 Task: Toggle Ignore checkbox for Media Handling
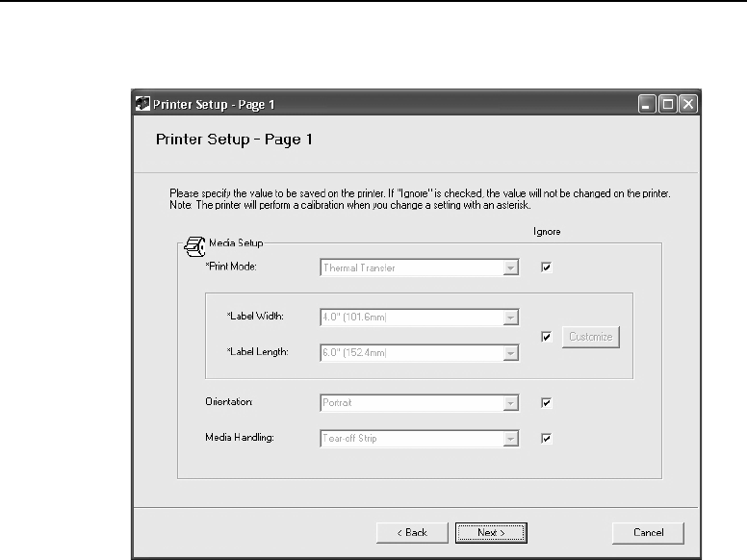coord(547,438)
